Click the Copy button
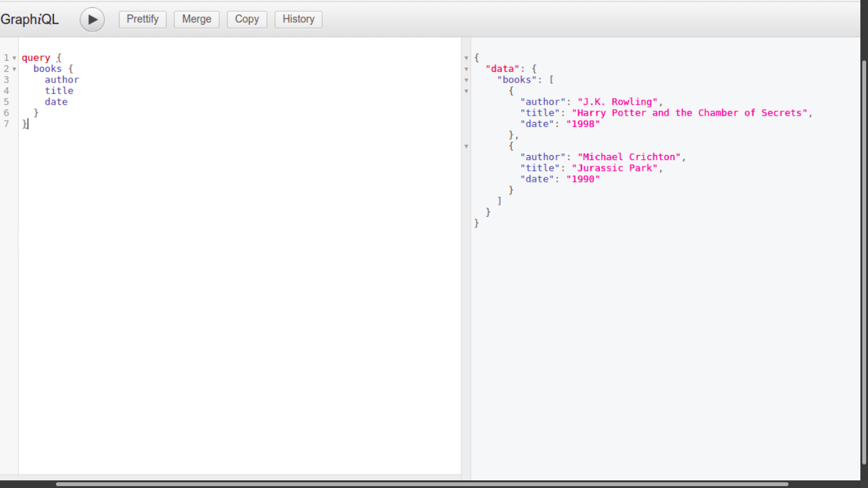868x488 pixels. coord(247,19)
